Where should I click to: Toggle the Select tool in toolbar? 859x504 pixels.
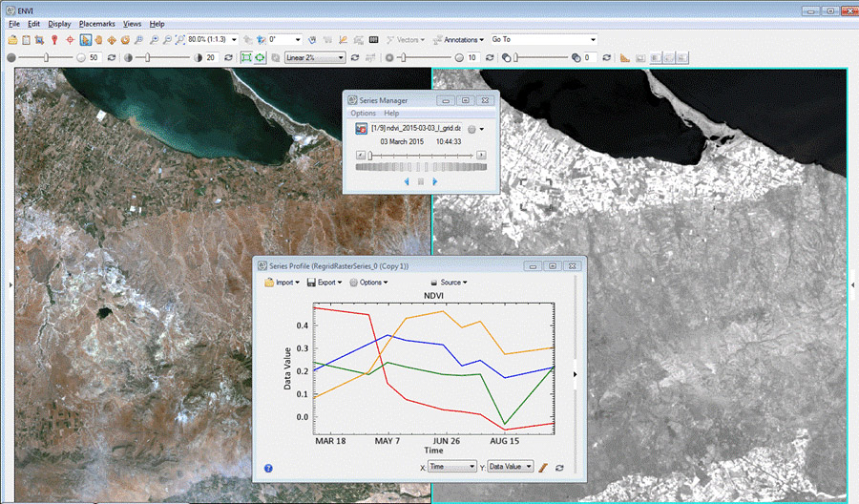click(85, 40)
